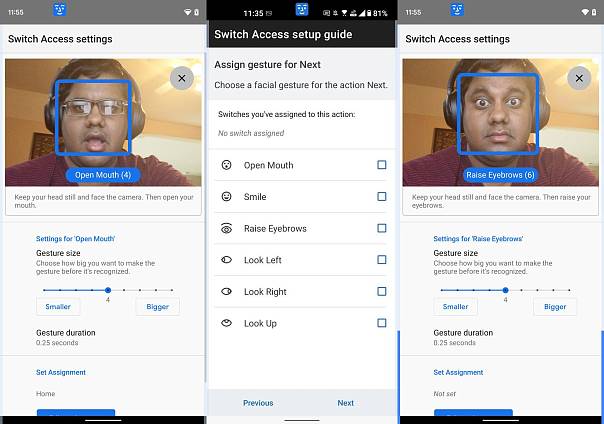The image size is (604, 424).
Task: Go to Previous setup step
Action: [258, 403]
